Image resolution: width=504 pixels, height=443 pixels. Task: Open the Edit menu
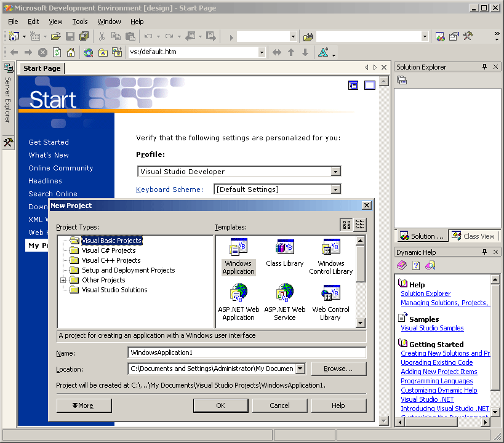click(x=33, y=22)
